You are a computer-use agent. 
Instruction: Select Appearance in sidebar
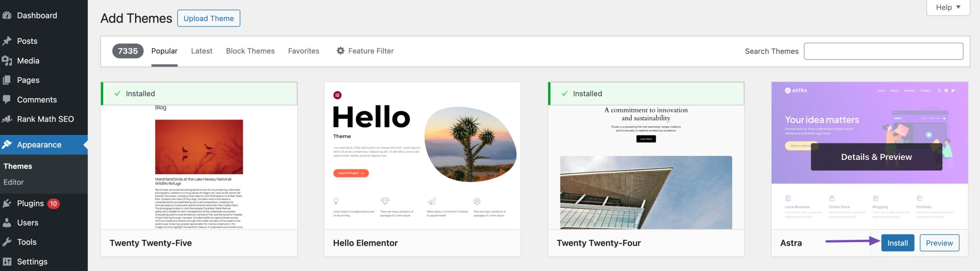point(44,144)
